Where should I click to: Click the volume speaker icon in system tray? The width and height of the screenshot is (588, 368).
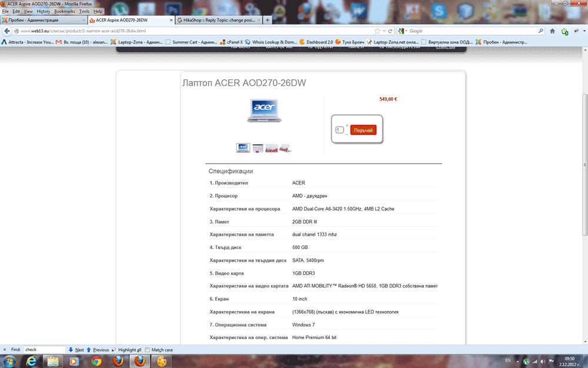pyautogui.click(x=543, y=362)
